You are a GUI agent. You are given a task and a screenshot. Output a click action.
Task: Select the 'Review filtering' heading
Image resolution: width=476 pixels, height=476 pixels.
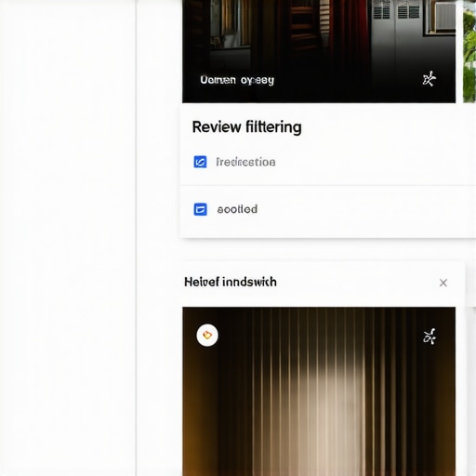click(247, 127)
